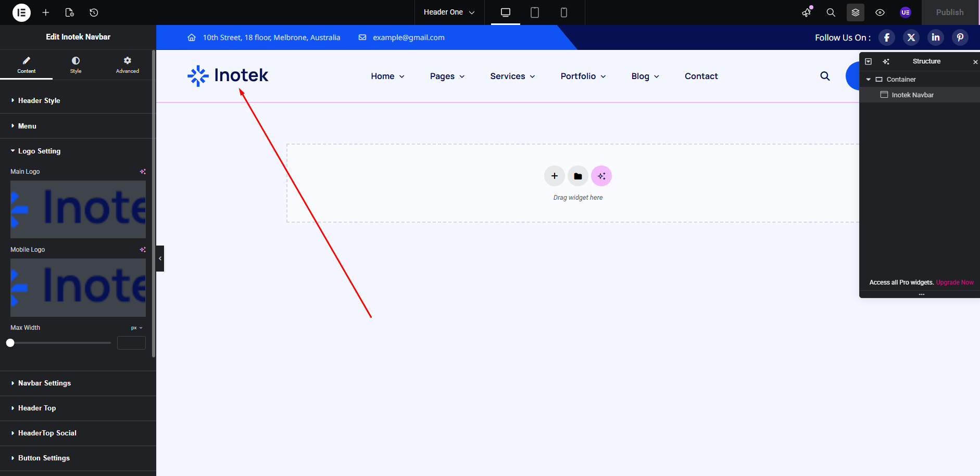Open the Blog menu item

645,76
